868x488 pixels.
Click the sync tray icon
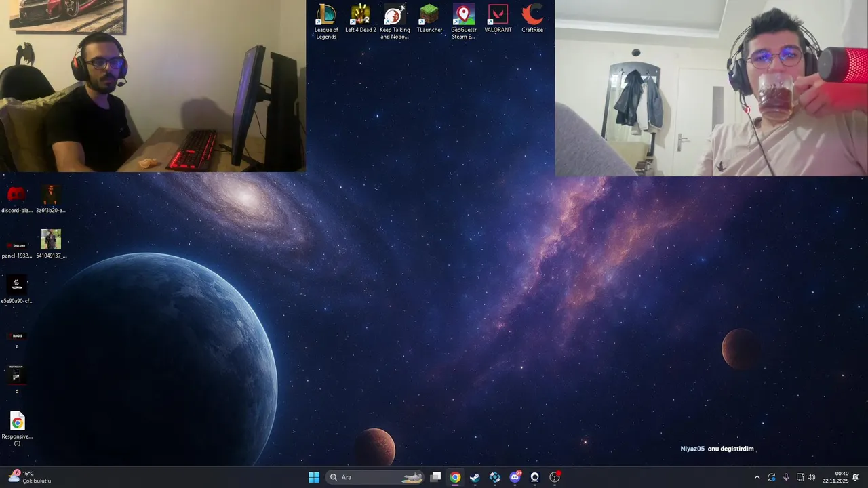[772, 477]
